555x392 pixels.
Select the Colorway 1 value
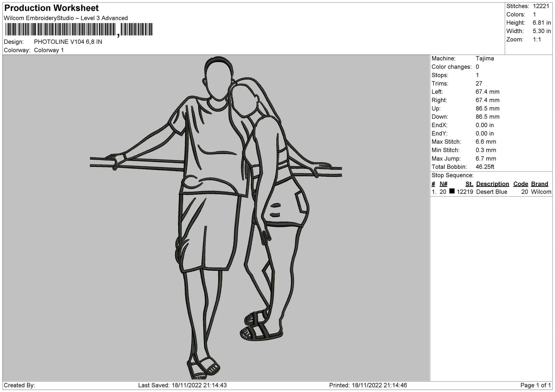click(49, 50)
